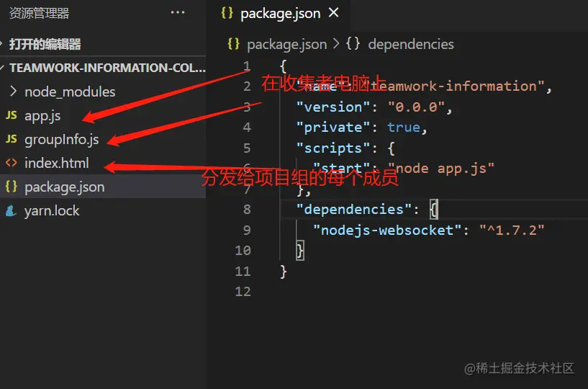Screen dimensions: 588x389
Task: Click the opening bracket after dependencies
Action: (433, 209)
